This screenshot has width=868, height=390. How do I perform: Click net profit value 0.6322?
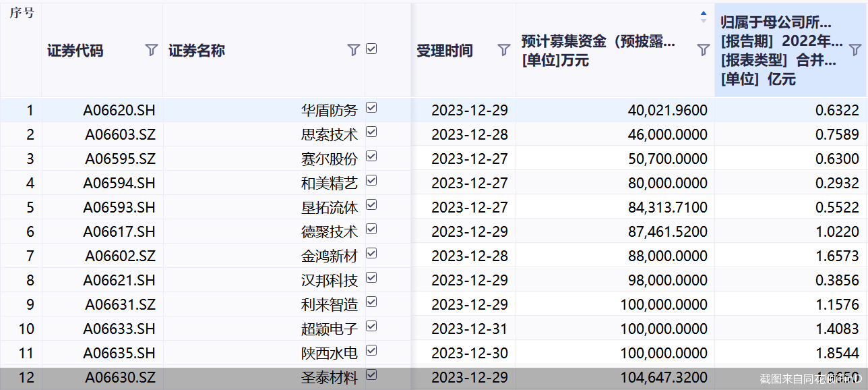point(838,111)
